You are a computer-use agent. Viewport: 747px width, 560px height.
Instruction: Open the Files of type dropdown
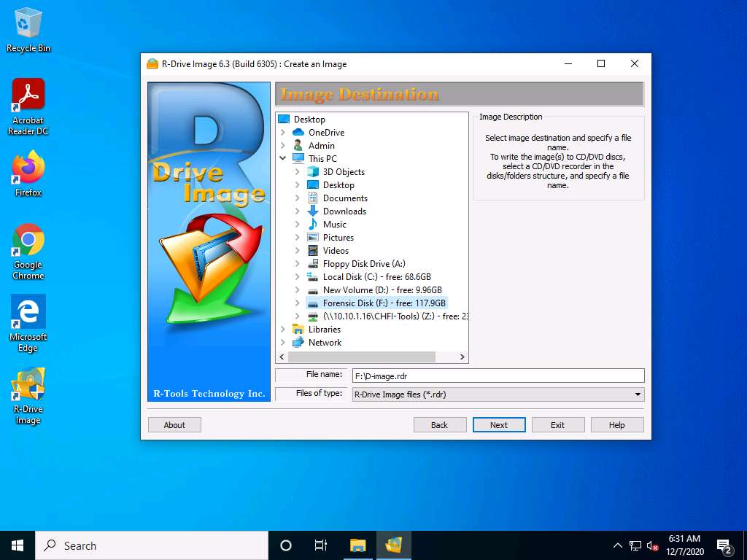638,394
